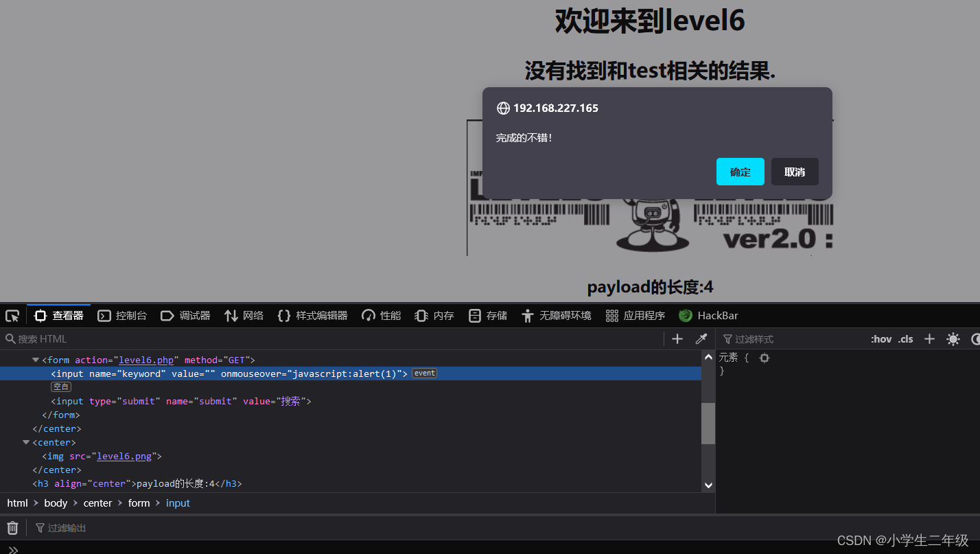Click the 确定 button in alert dialog
The height and width of the screenshot is (554, 980).
(x=740, y=172)
